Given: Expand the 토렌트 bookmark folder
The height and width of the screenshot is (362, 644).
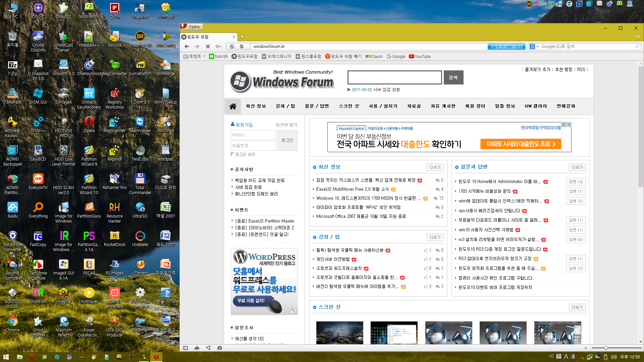Looking at the screenshot, I should [x=195, y=56].
